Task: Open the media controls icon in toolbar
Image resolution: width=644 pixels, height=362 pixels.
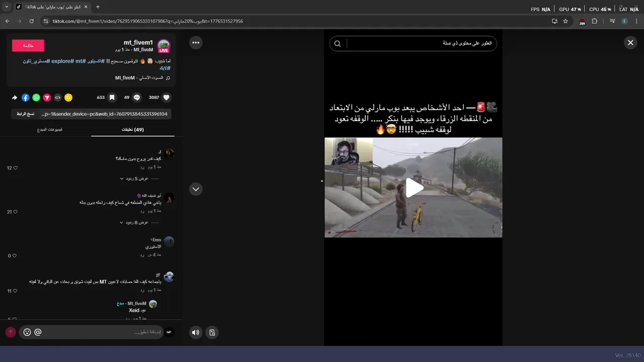Action: click(x=612, y=21)
